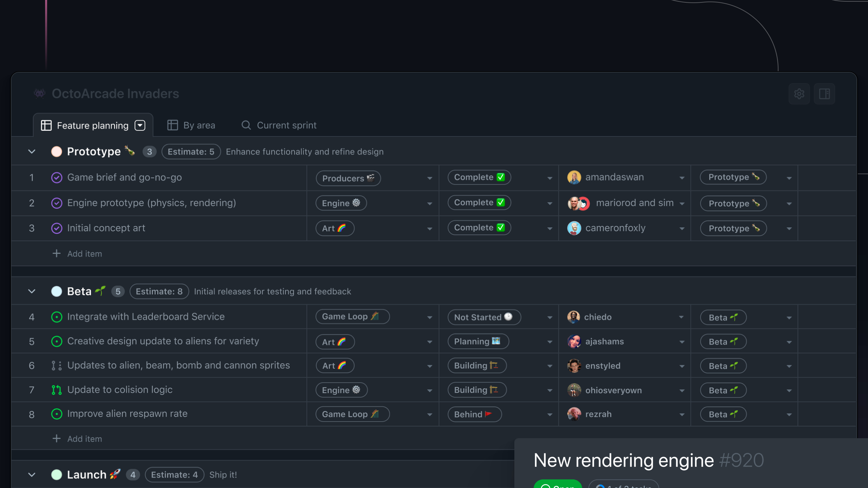This screenshot has width=868, height=488.
Task: Open Feature planning view options dropdown
Action: (140, 125)
